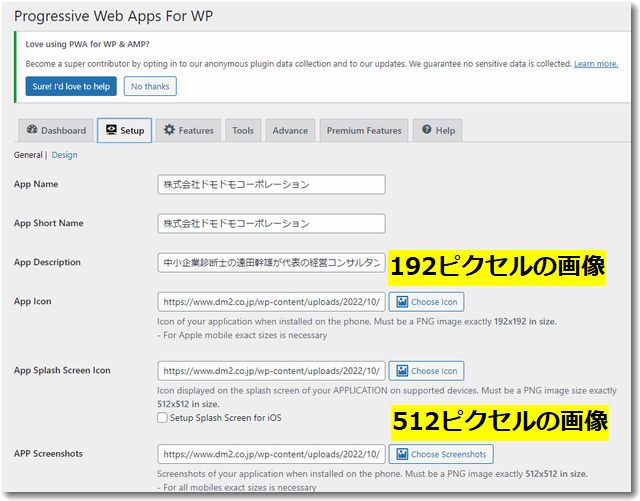Open the Tools tab
640x501 pixels.
click(243, 130)
